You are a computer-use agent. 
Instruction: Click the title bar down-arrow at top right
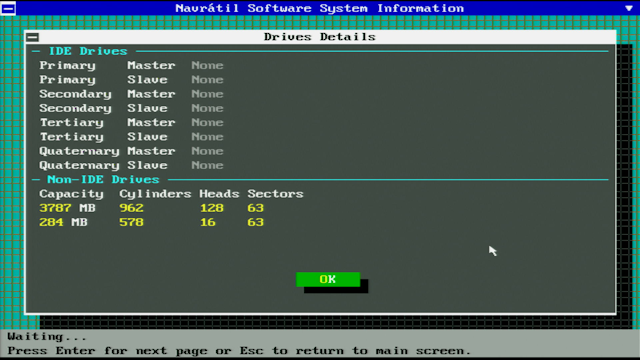[629, 8]
